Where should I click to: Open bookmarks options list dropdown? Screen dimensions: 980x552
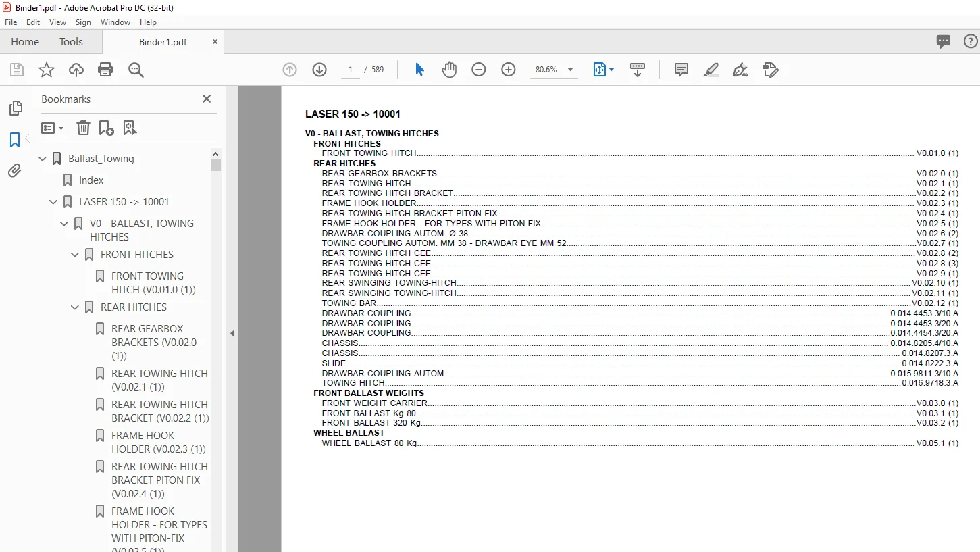(x=52, y=128)
